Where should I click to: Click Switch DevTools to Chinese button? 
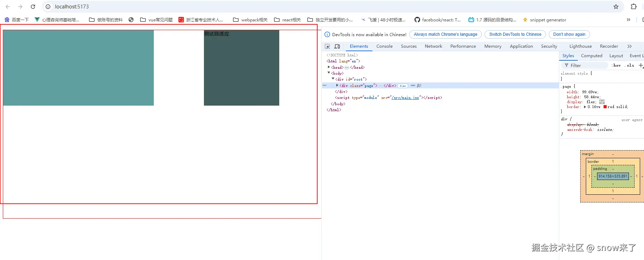tap(515, 34)
